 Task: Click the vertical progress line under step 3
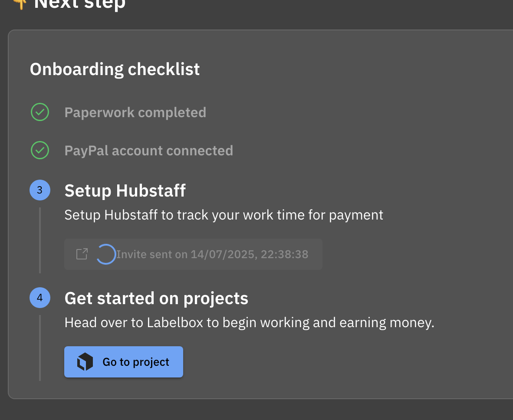(40, 240)
